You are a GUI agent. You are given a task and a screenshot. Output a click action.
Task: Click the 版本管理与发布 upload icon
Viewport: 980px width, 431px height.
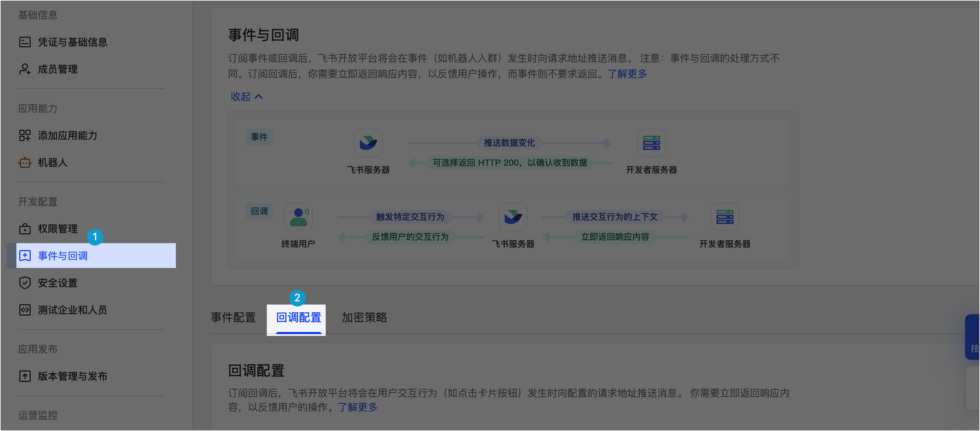(x=25, y=376)
